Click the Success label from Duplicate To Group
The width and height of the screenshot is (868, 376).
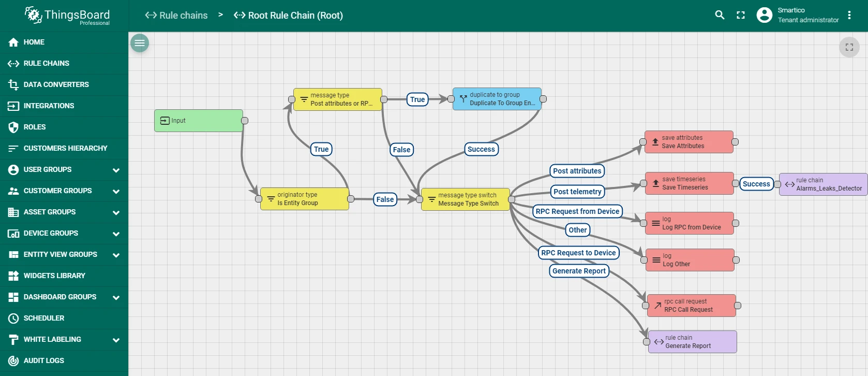click(481, 149)
